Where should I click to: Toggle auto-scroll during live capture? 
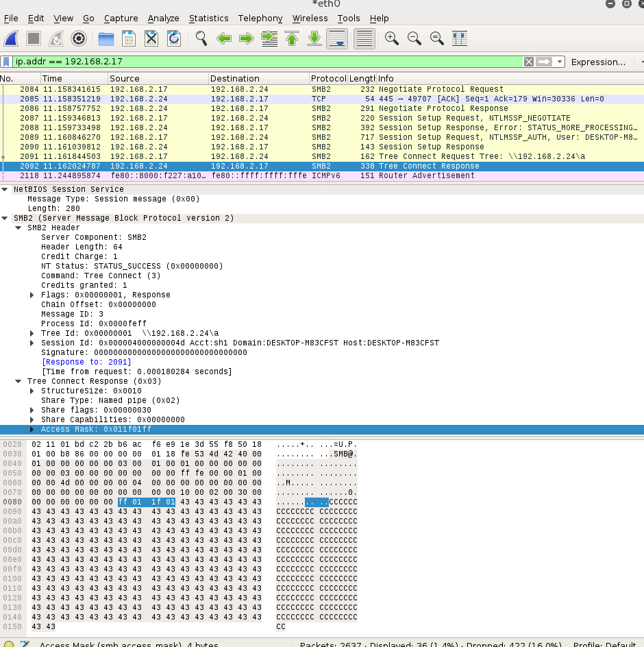coord(336,38)
